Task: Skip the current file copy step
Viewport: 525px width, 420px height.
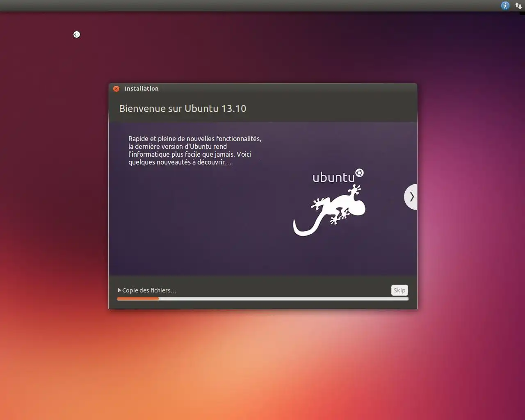Action: click(399, 290)
